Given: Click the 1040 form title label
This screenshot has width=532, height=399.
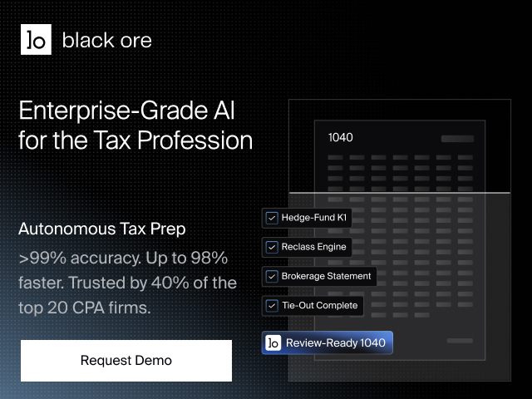Looking at the screenshot, I should pos(340,137).
